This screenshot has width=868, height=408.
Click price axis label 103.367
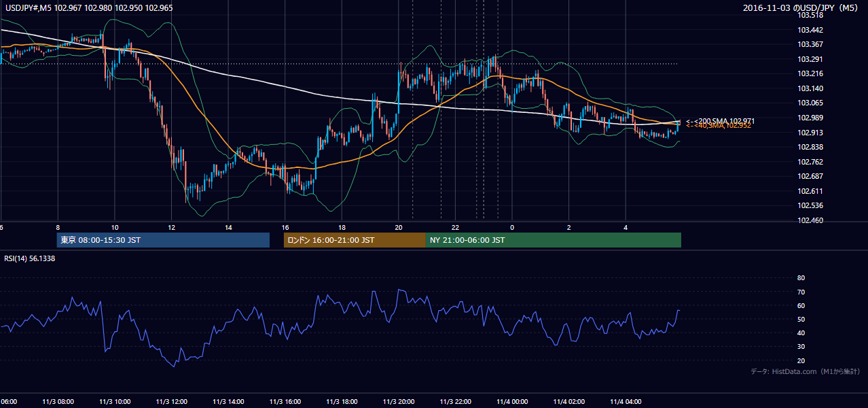[x=811, y=44]
